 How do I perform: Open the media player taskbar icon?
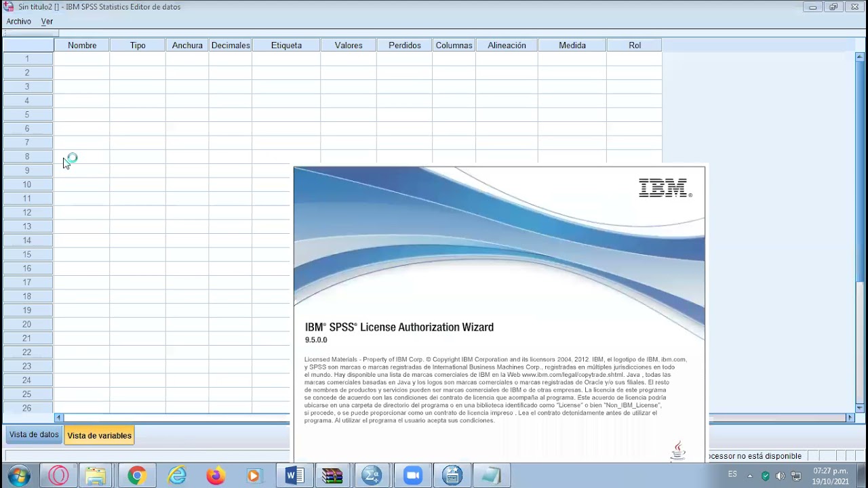(254, 476)
